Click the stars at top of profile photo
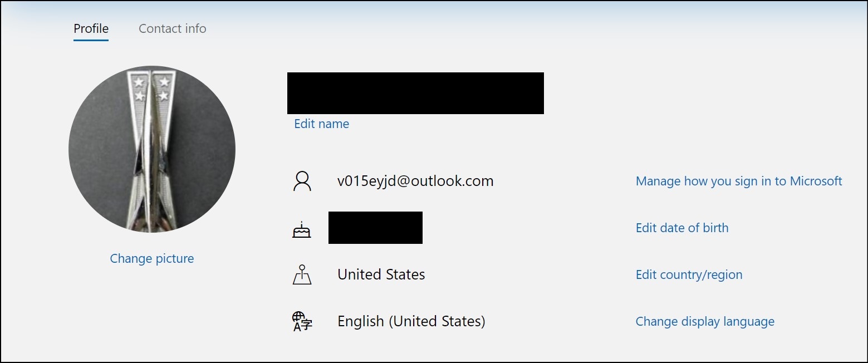The image size is (868, 363). point(151,89)
